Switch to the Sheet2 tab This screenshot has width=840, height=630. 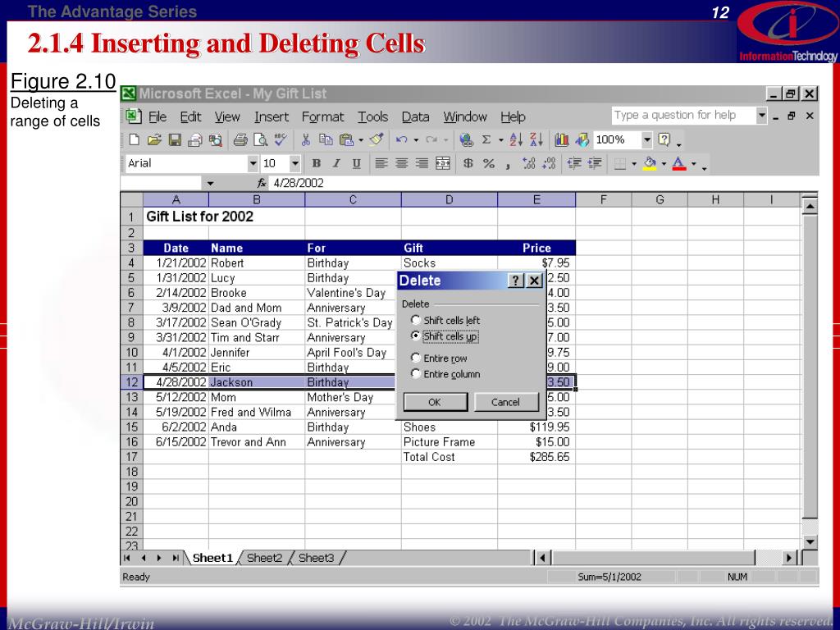[265, 558]
